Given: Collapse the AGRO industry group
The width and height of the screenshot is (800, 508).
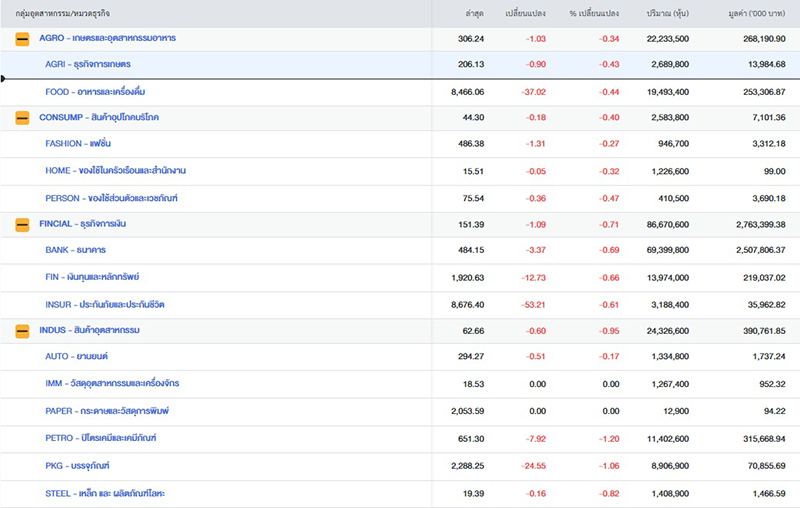Looking at the screenshot, I should 22,38.
